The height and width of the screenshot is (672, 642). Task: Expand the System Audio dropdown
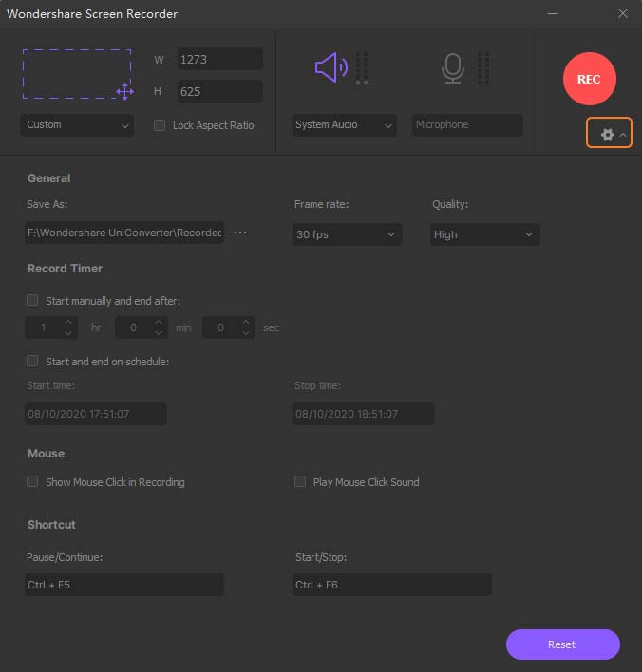(x=344, y=125)
